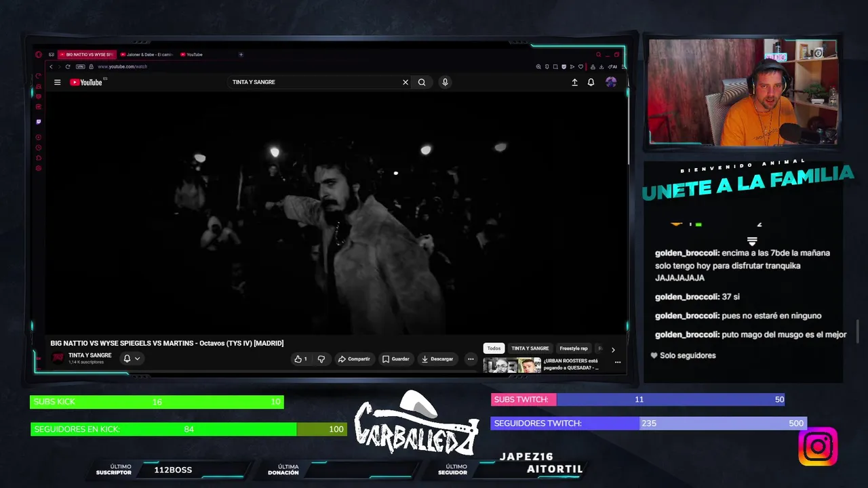This screenshot has width=868, height=488.
Task: Click the video title BIG NATTIO VS WYSE SPIEGELS
Action: point(167,343)
